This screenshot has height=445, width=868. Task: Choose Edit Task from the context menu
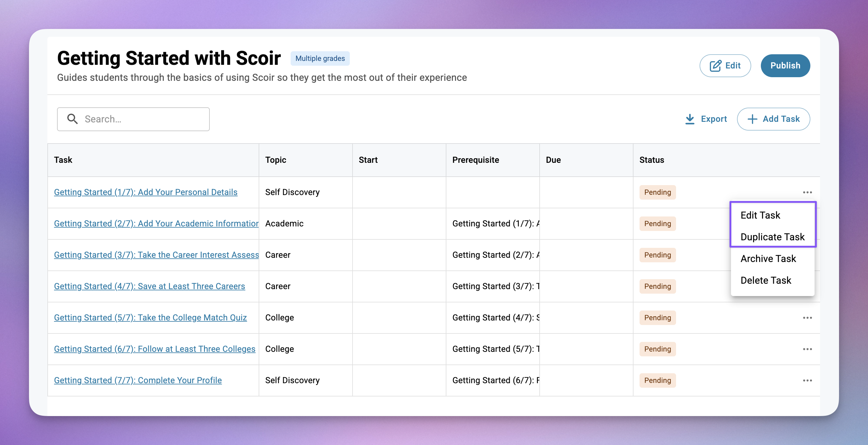[x=760, y=215]
